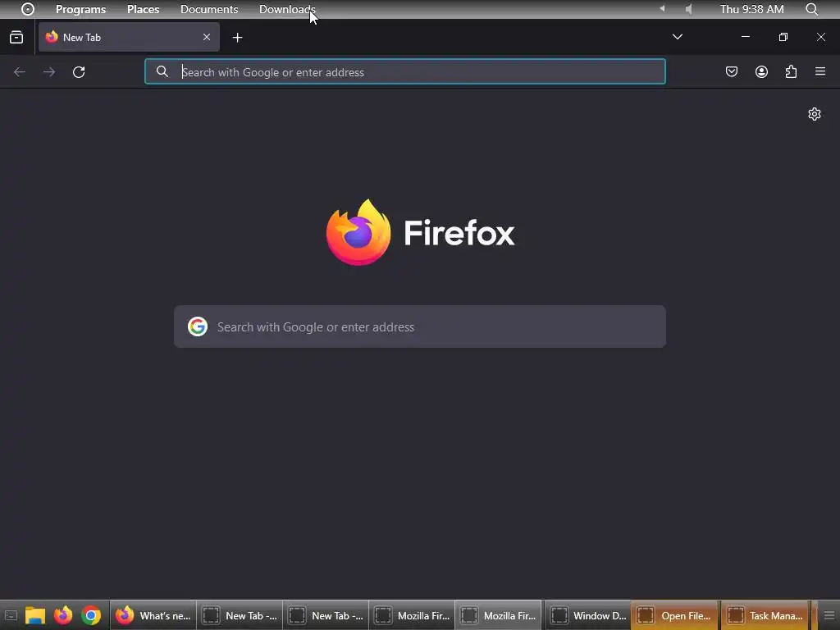Launch Chrome from taskbar launcher

click(91, 615)
